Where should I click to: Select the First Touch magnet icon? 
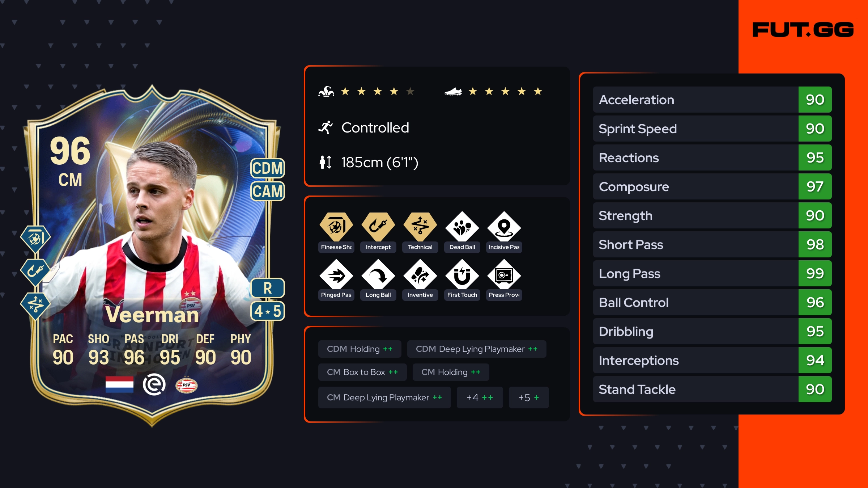click(462, 275)
